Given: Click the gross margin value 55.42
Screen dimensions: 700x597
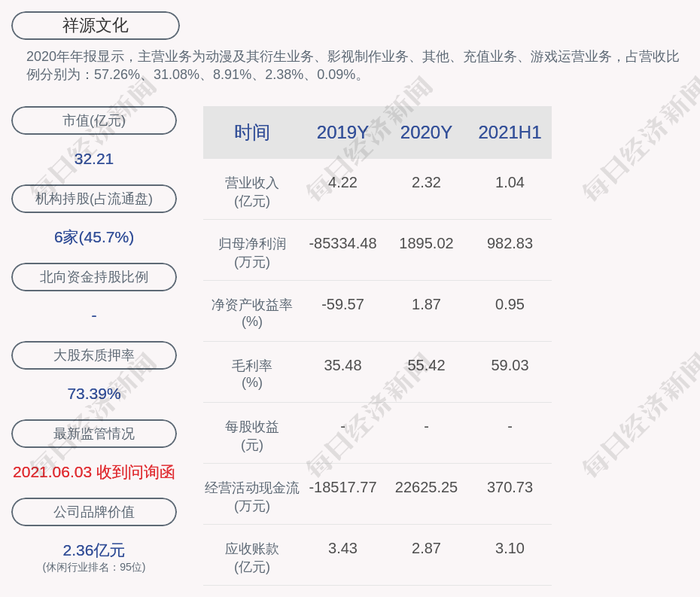Looking at the screenshot, I should [426, 365].
